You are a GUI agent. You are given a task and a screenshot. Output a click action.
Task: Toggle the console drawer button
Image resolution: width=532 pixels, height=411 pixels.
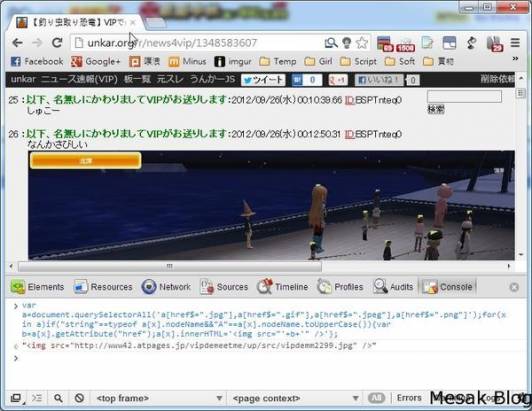point(37,398)
